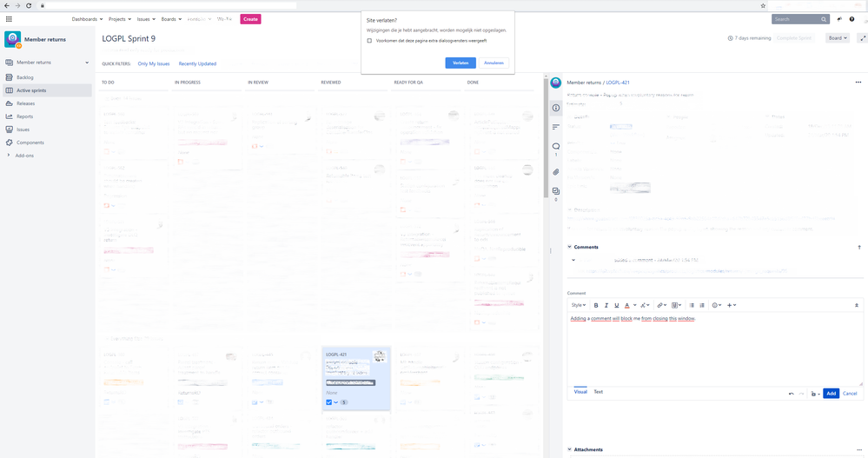Viewport: 868px width, 458px height.
Task: Apply bold formatting in comment editor
Action: [x=596, y=305]
